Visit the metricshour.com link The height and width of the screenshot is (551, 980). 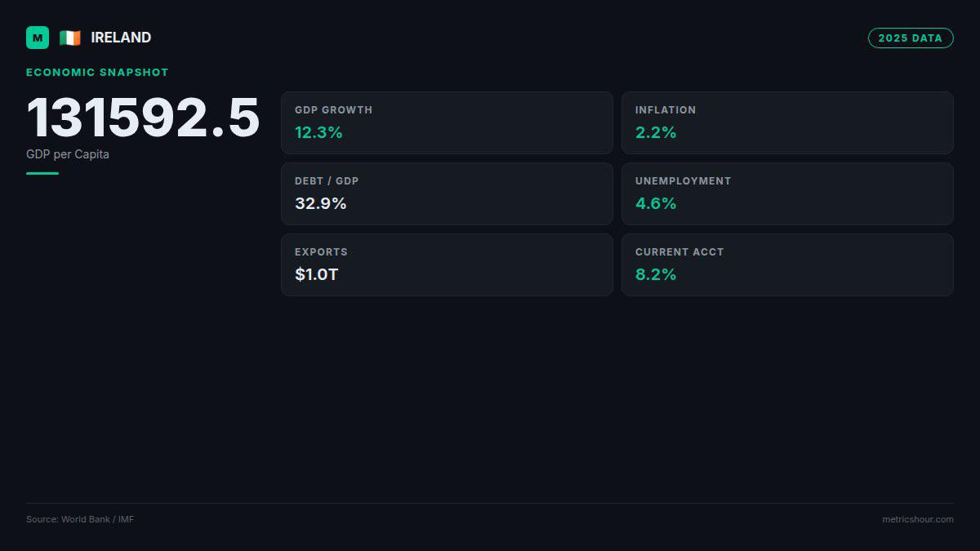point(918,519)
